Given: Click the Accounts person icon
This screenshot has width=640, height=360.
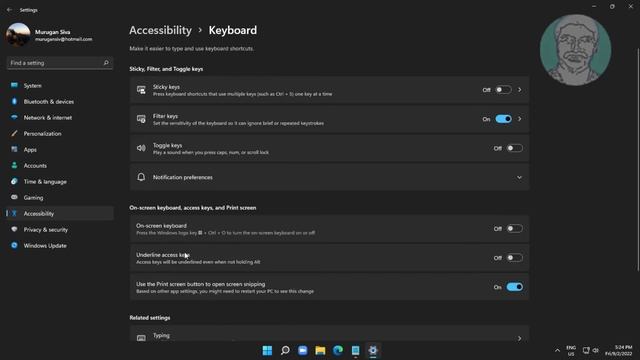Looking at the screenshot, I should tap(14, 165).
